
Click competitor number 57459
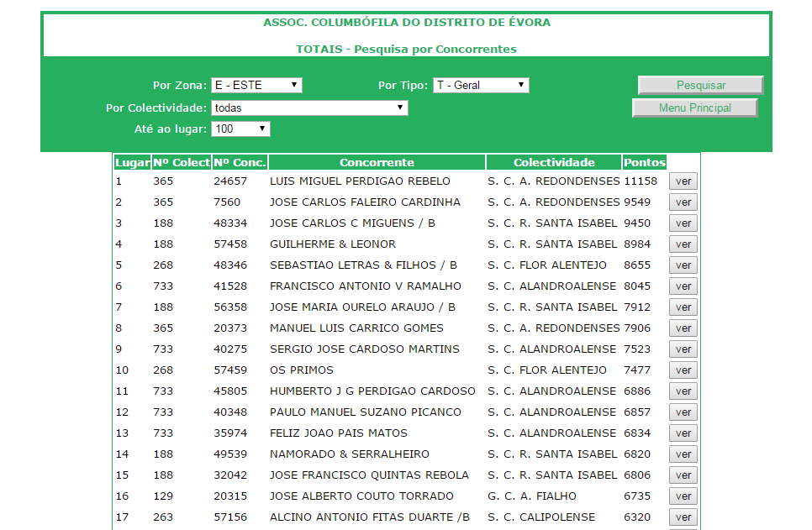tap(230, 370)
